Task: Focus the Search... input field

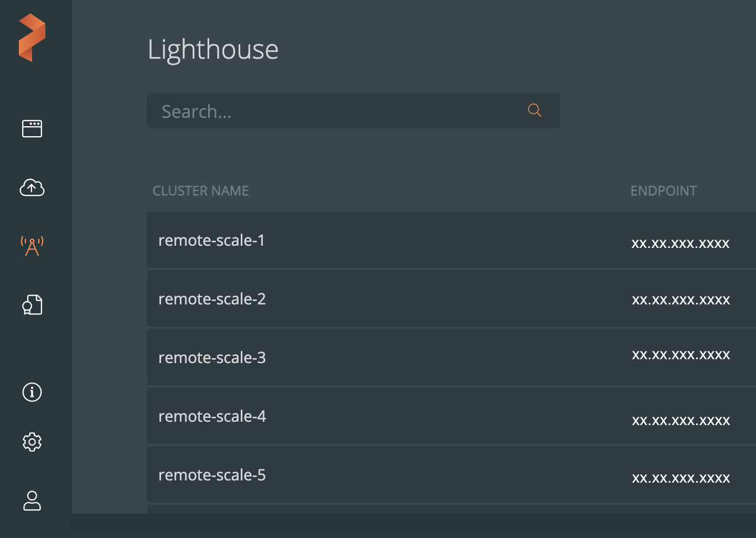Action: click(338, 111)
